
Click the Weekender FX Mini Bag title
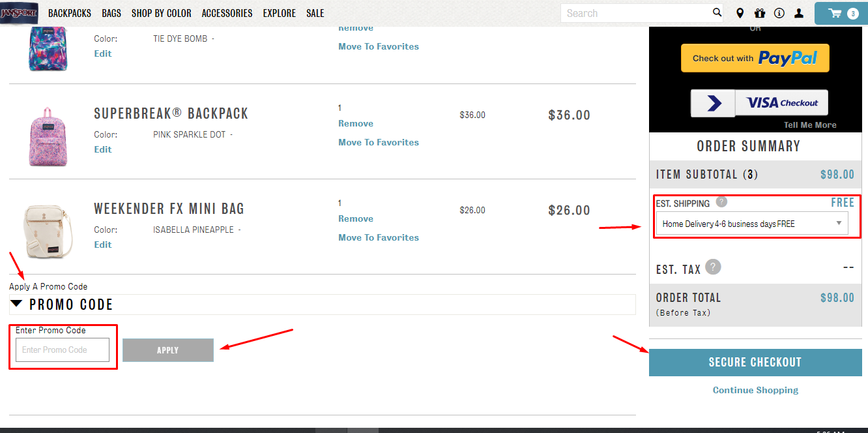pyautogui.click(x=169, y=209)
